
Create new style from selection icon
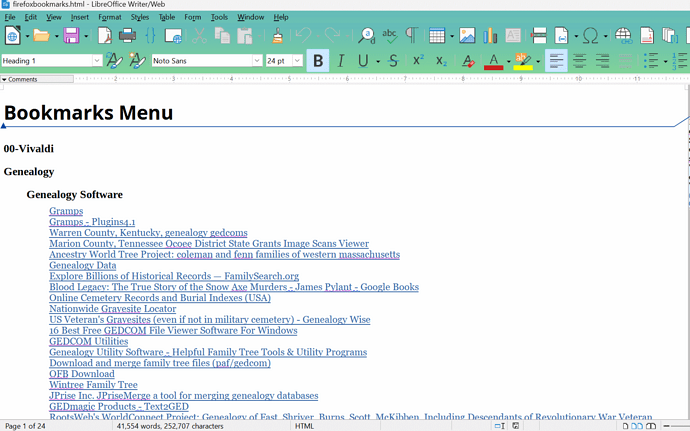(137, 60)
